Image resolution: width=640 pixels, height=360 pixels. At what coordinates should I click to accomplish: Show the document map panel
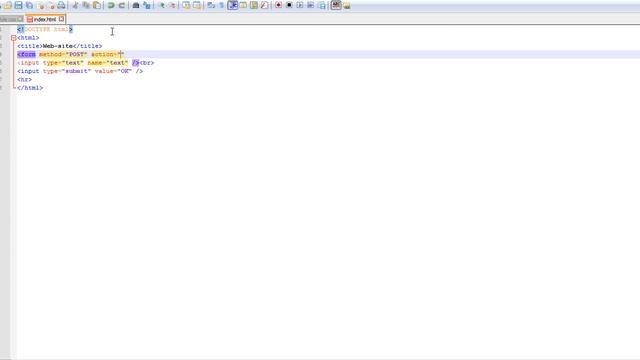coord(254,5)
